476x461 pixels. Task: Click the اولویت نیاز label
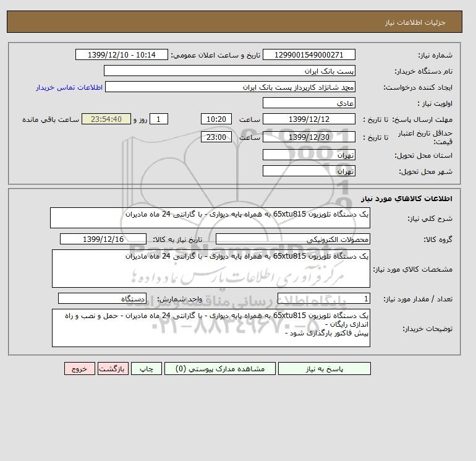click(x=435, y=103)
